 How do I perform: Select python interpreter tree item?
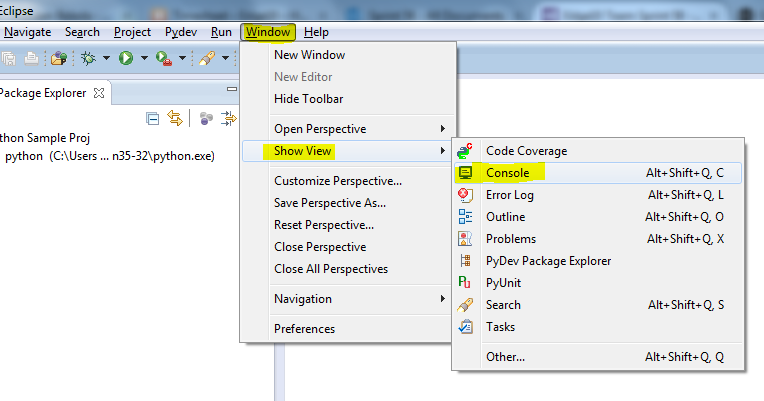(x=110, y=156)
